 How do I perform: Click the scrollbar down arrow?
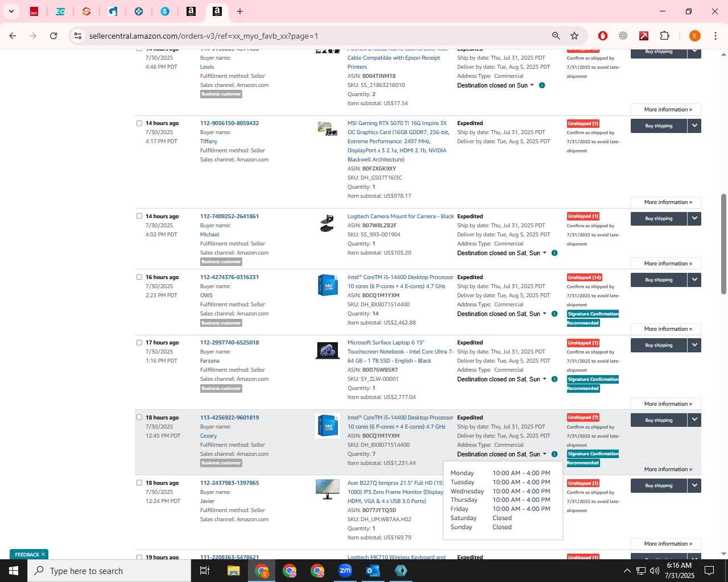coord(723,554)
